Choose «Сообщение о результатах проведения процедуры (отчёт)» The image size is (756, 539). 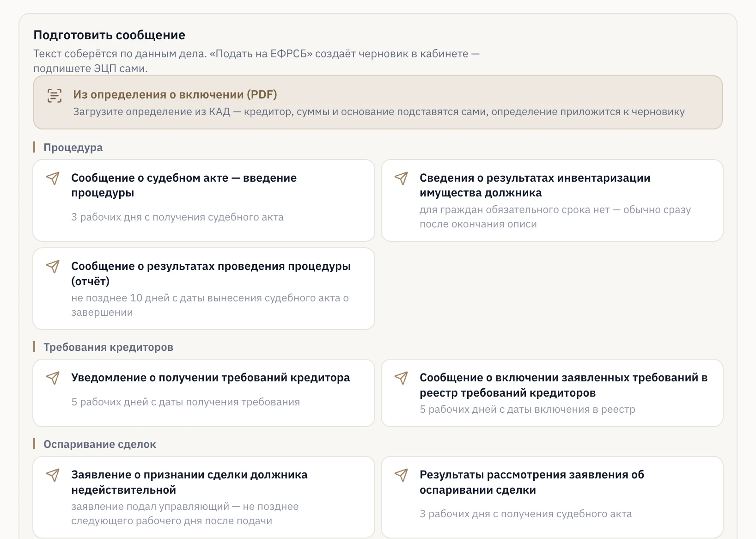[204, 288]
